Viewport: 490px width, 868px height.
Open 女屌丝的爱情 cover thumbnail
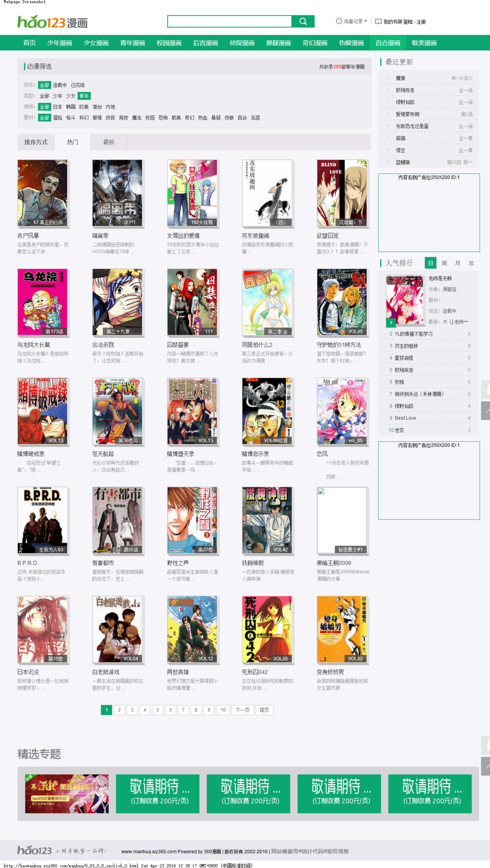[x=192, y=193]
